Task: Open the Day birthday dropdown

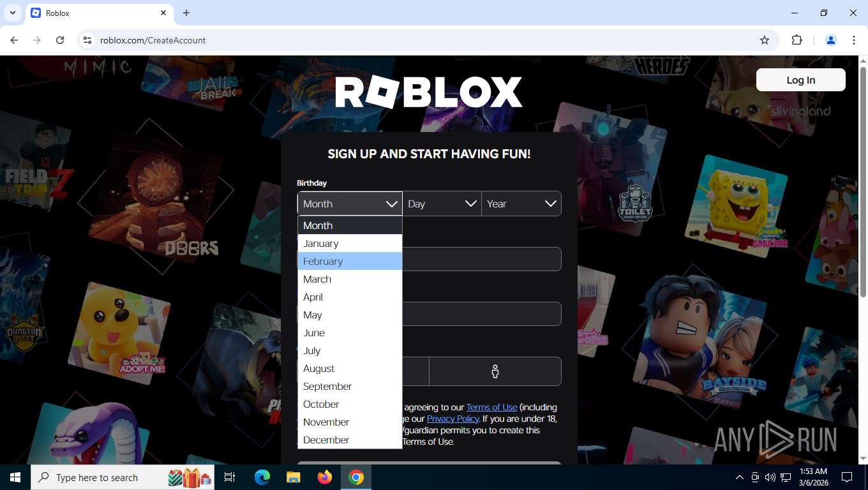Action: pyautogui.click(x=442, y=204)
